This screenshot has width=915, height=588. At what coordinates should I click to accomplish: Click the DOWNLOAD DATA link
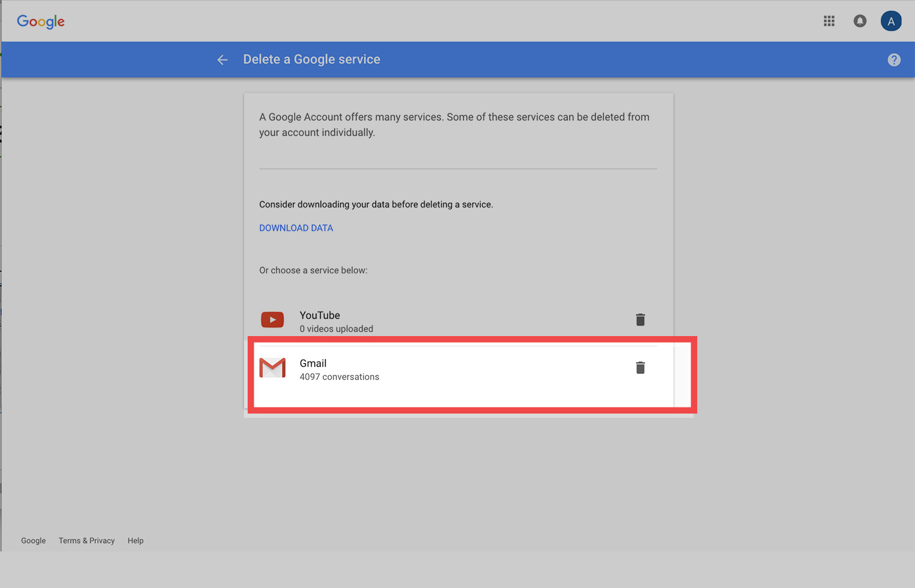coord(296,228)
